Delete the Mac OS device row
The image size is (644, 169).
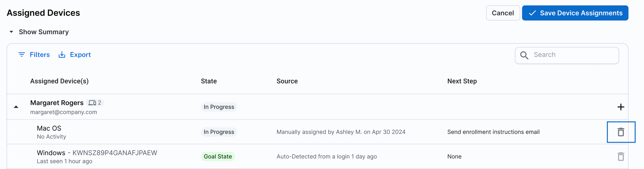[x=620, y=132]
